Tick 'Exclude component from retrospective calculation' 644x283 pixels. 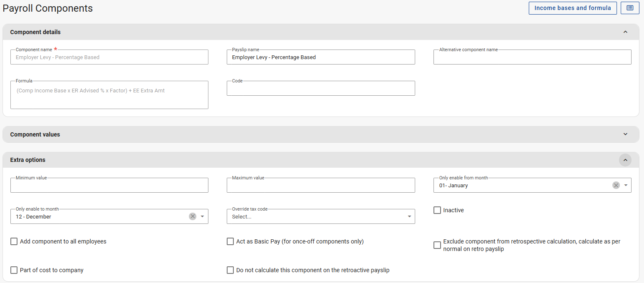coord(437,245)
